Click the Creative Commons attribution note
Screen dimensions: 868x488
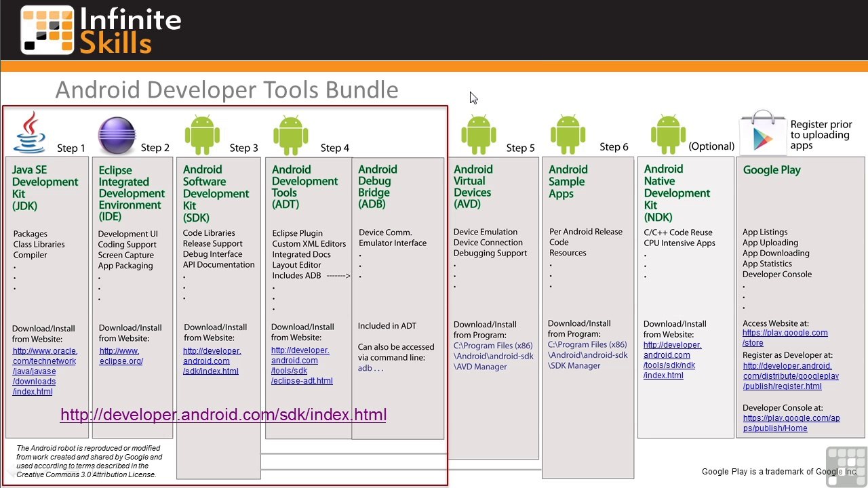[90, 462]
